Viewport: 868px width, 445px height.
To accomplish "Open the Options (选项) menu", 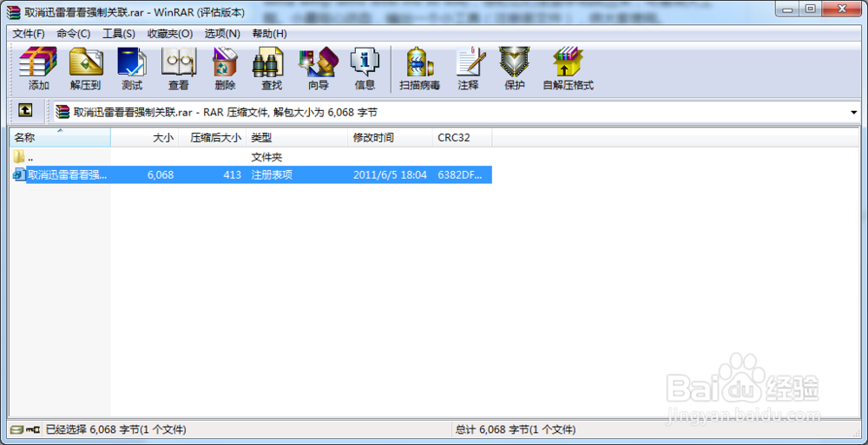I will (x=222, y=34).
